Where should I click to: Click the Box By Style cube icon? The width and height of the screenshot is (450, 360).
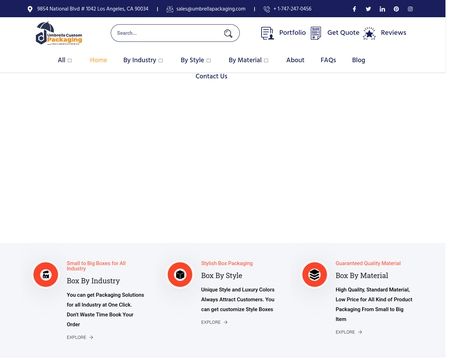pos(180,275)
